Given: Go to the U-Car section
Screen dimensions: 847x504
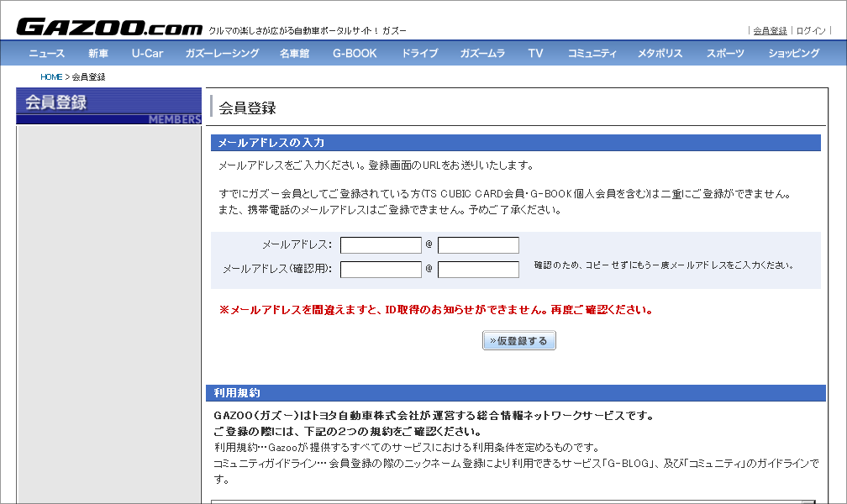Looking at the screenshot, I should coord(148,54).
